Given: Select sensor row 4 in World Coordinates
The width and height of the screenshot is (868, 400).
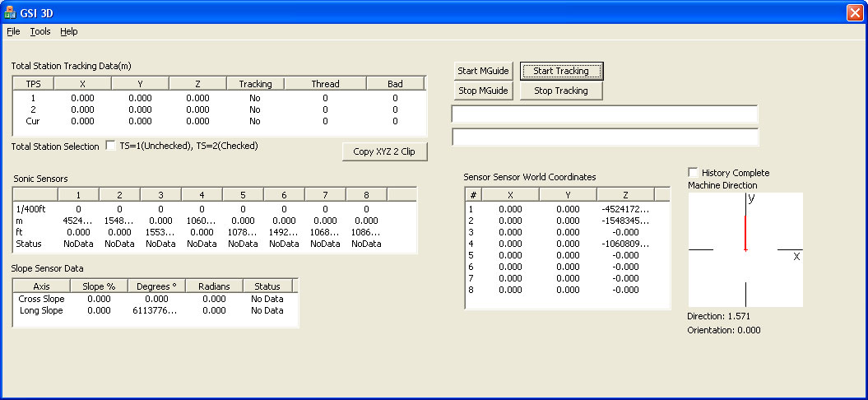Looking at the screenshot, I should (568, 244).
